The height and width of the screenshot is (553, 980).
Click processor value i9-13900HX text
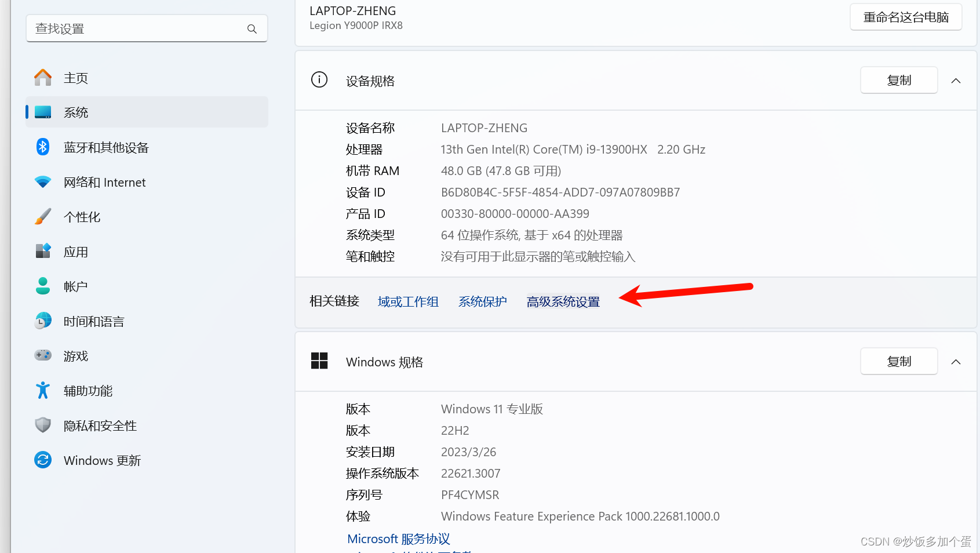pos(573,150)
